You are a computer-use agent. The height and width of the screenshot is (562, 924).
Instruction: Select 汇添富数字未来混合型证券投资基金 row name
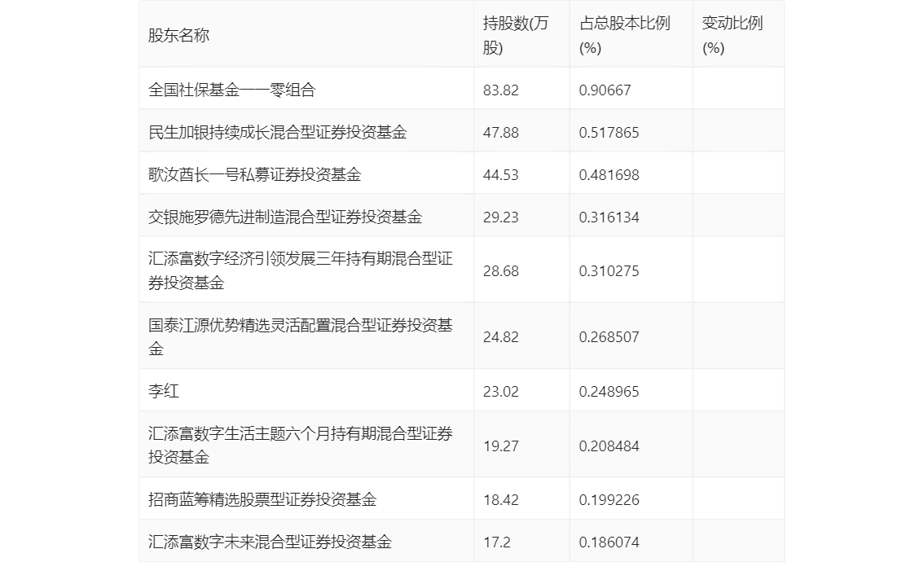270,542
